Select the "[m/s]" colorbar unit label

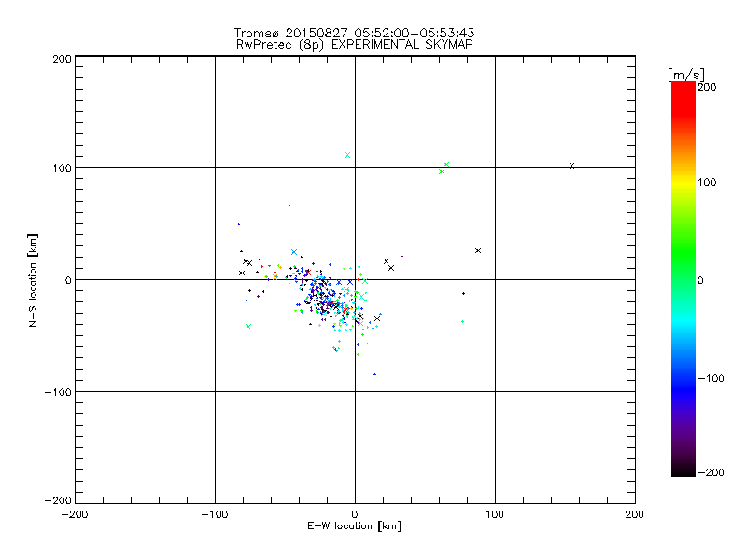tap(685, 75)
